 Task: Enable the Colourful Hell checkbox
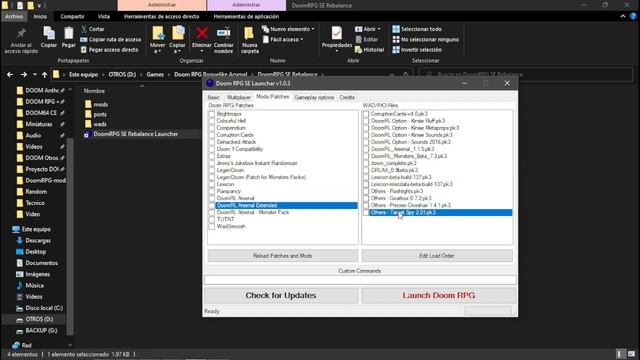211,121
